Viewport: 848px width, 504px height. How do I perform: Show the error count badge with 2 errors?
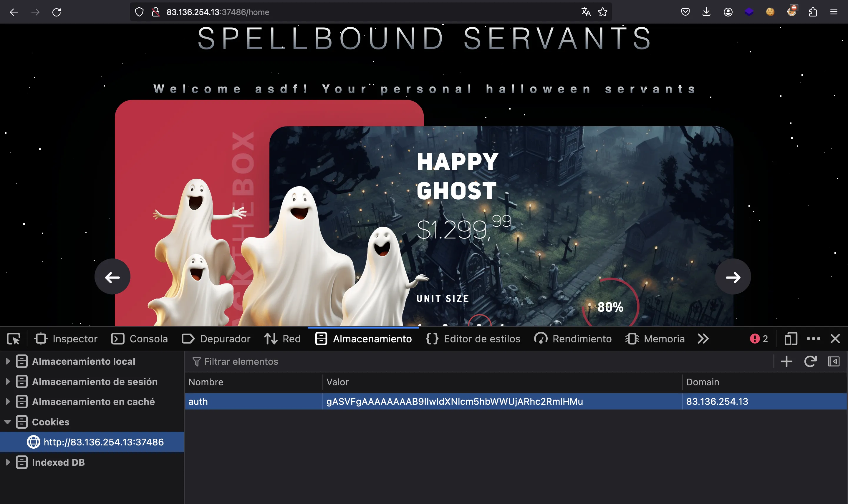[x=759, y=339]
